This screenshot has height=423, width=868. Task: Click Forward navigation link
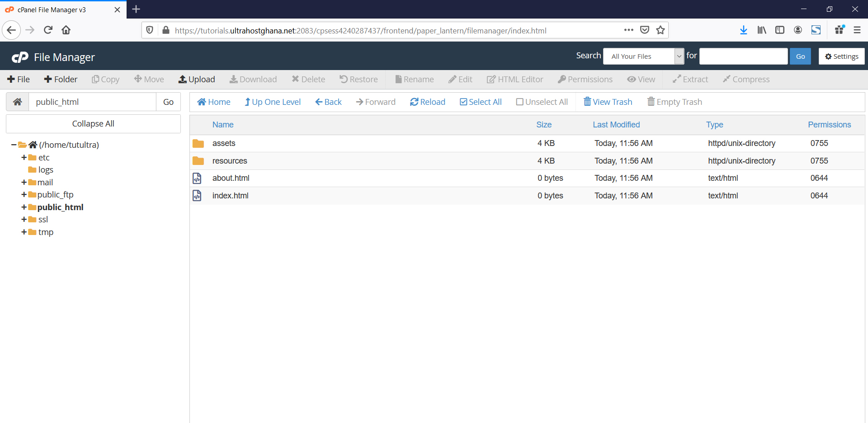pos(376,102)
